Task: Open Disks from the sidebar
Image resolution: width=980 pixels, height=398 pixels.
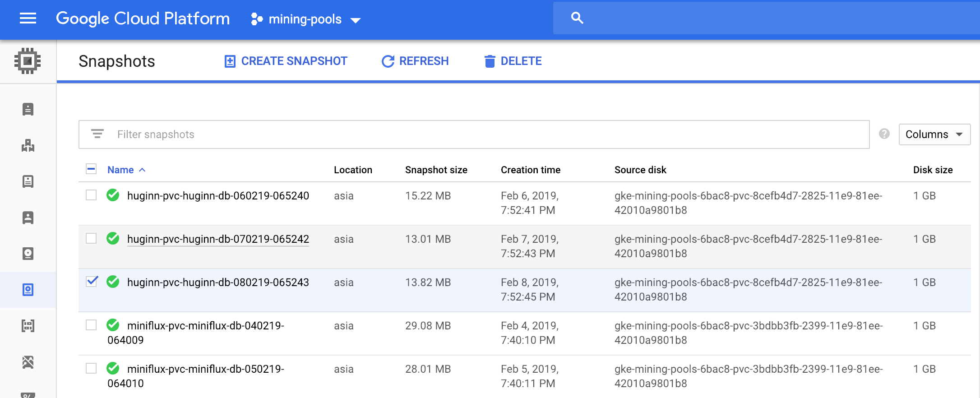Action: pos(28,254)
